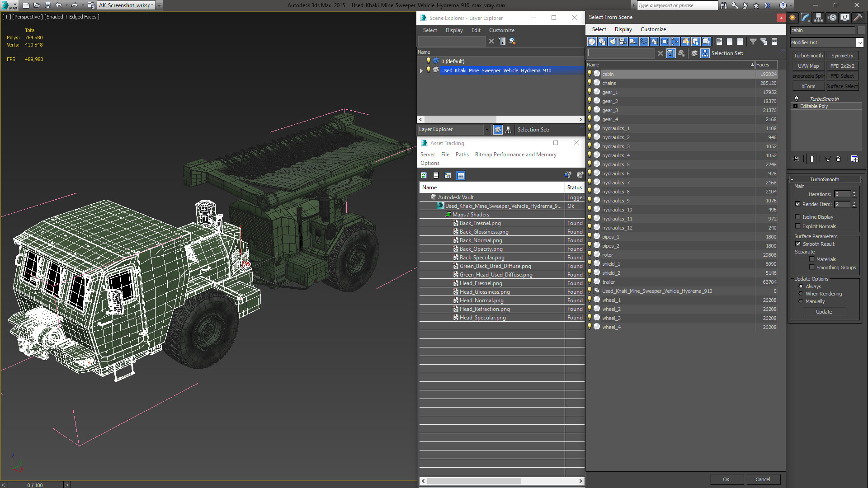The image size is (868, 488).
Task: Toggle Display Helpers tape-measure filter icon
Action: click(x=633, y=42)
